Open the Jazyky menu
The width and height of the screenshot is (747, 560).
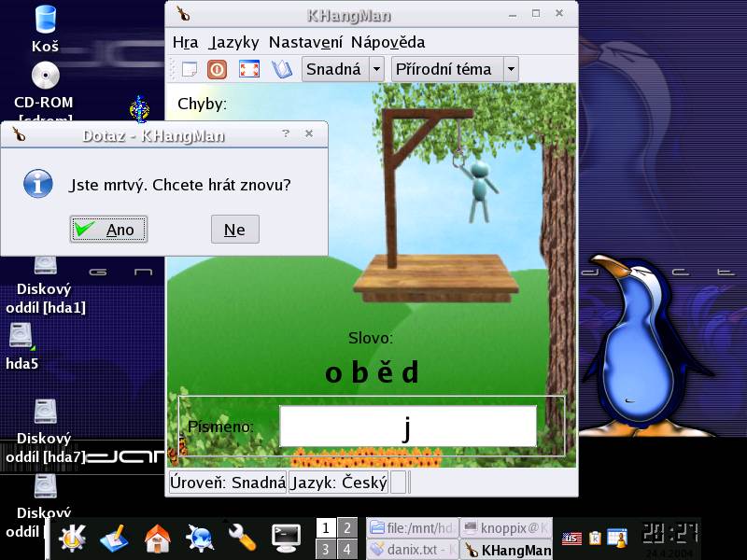[x=234, y=42]
